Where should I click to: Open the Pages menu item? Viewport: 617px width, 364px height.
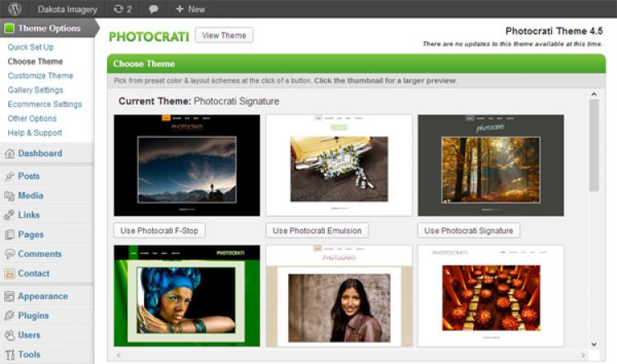pos(30,235)
